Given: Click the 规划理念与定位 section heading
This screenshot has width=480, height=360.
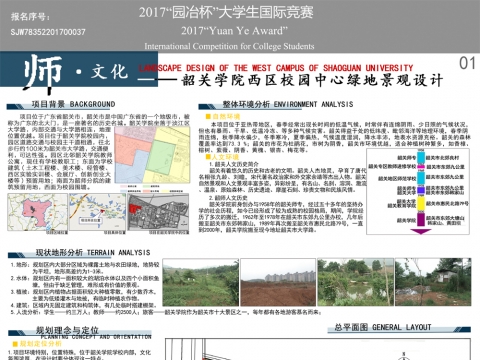Looking at the screenshot, I should (67, 330).
